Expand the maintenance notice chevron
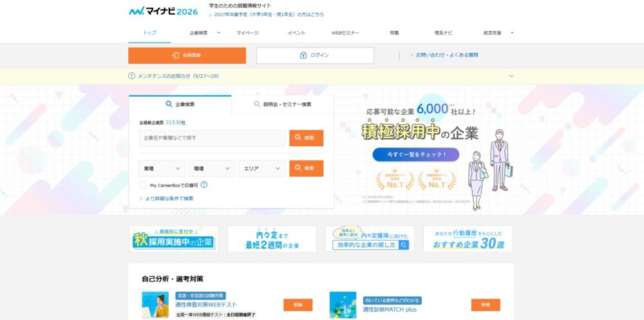The width and height of the screenshot is (644, 320). (511, 76)
